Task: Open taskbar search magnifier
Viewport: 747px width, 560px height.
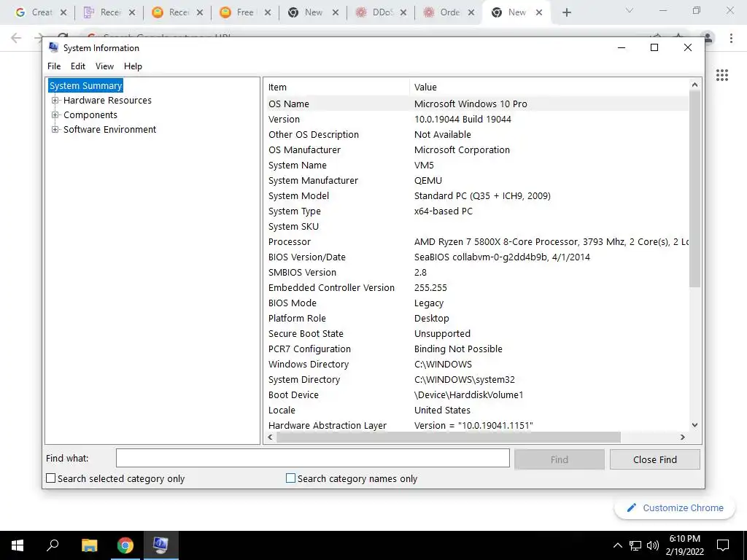Action: (53, 545)
